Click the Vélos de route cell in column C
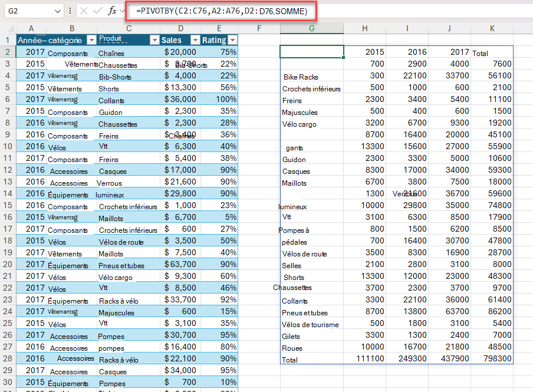This screenshot has height=392, width=533. click(129, 242)
